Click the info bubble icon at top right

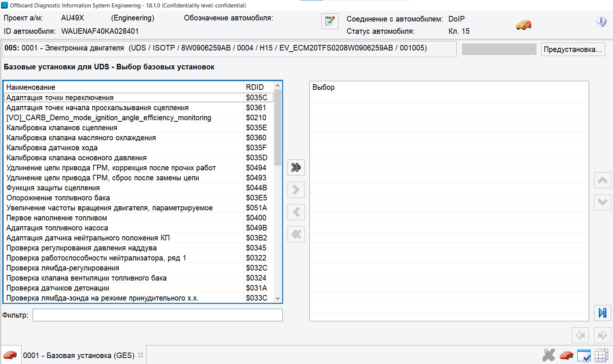click(601, 22)
